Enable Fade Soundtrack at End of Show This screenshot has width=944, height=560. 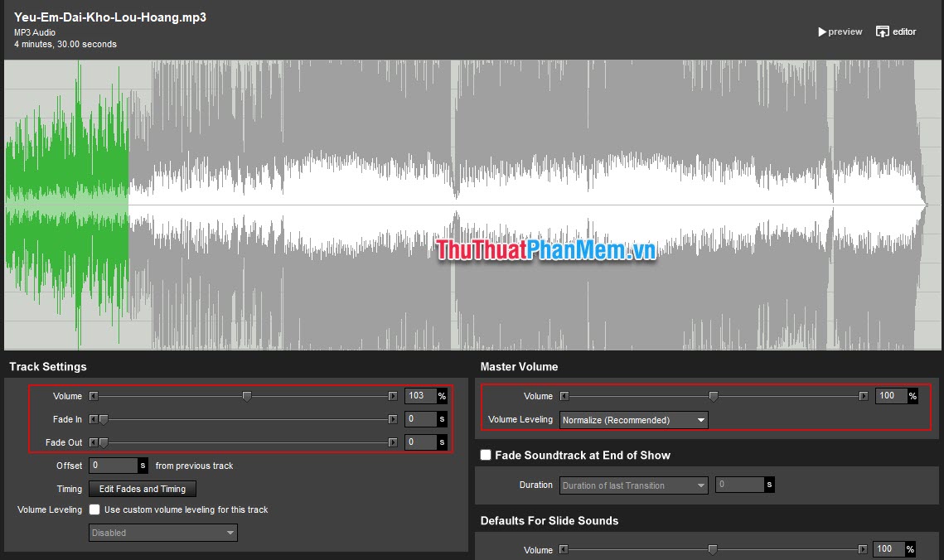click(x=485, y=455)
